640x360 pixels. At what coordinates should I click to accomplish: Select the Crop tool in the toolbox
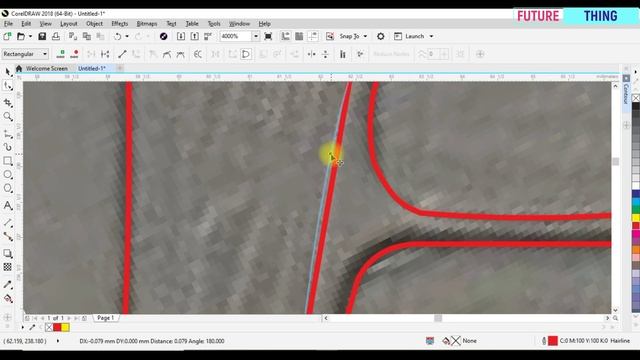tap(7, 102)
